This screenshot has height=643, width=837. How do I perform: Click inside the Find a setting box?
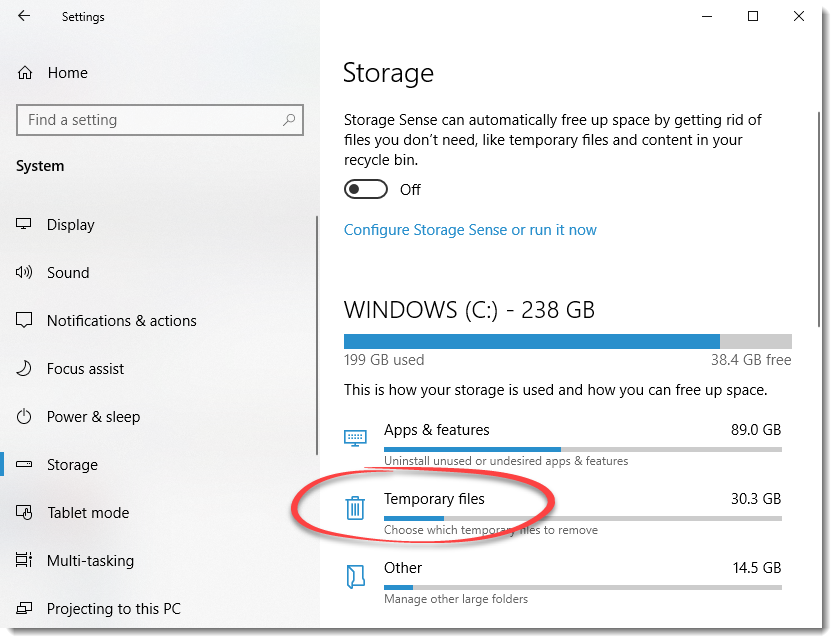click(x=160, y=119)
